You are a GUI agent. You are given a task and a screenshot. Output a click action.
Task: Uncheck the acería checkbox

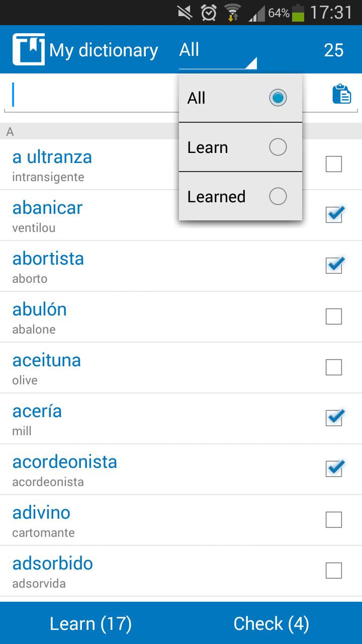point(334,418)
